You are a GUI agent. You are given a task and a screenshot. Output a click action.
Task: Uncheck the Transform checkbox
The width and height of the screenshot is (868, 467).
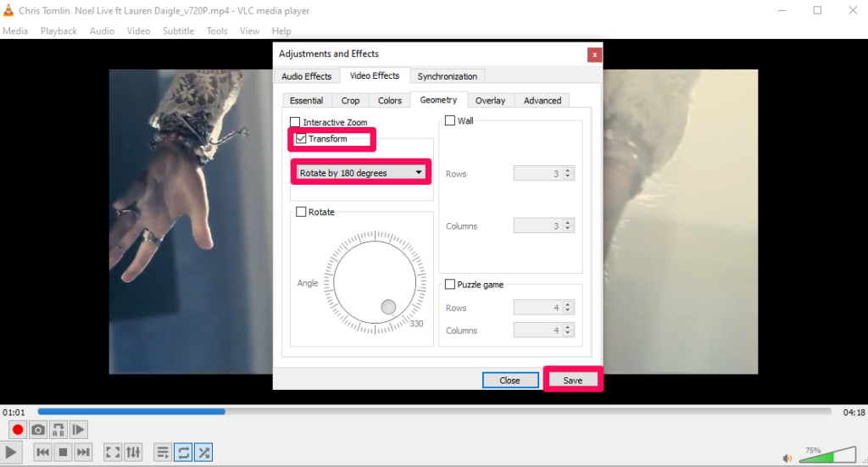tap(301, 138)
